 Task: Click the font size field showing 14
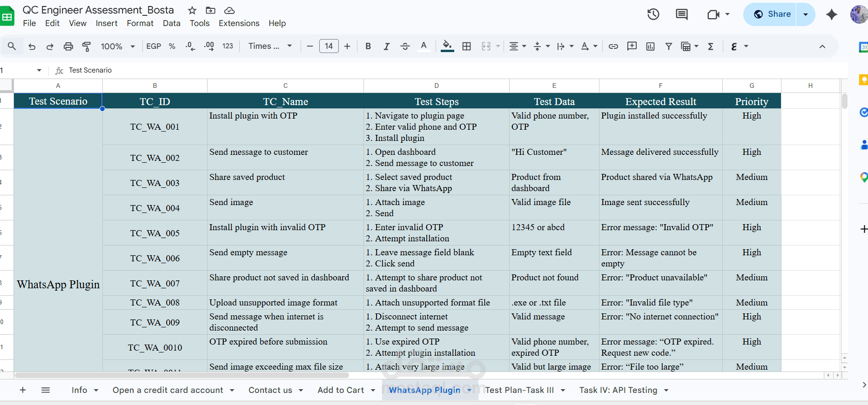pyautogui.click(x=329, y=46)
